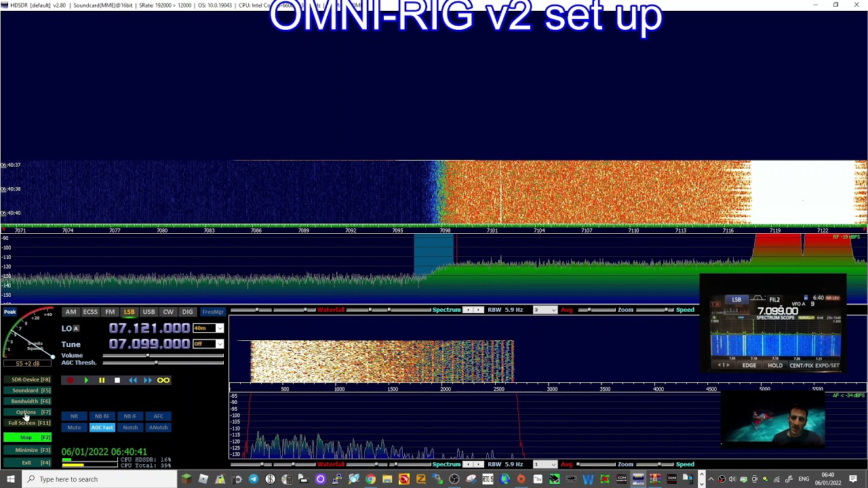This screenshot has height=488, width=868.
Task: Select USB demodulation mode
Action: (149, 312)
